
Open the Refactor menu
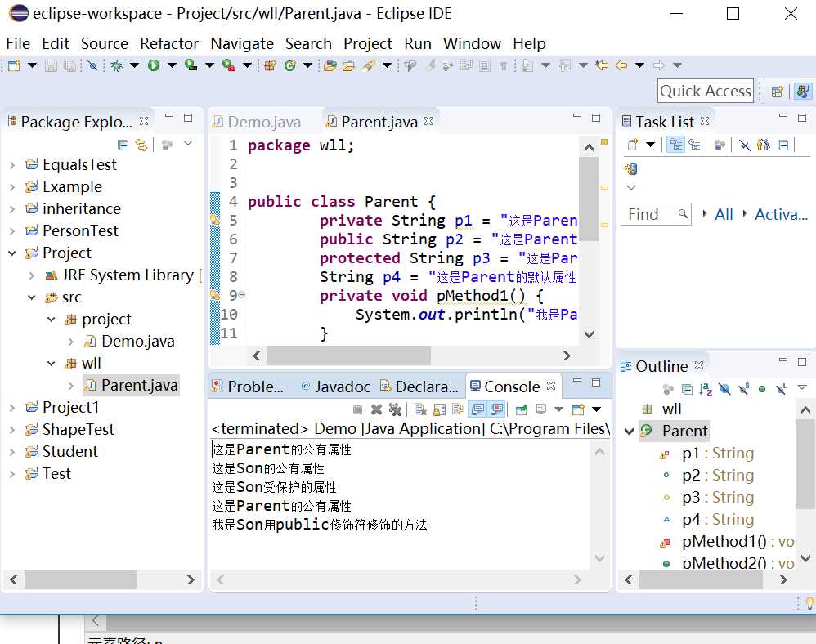tap(169, 43)
